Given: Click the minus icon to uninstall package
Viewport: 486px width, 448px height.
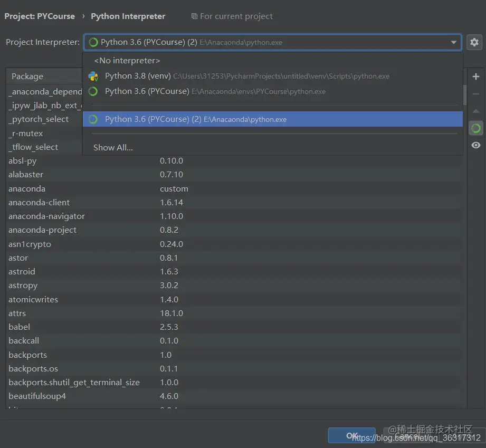Looking at the screenshot, I should pyautogui.click(x=476, y=94).
